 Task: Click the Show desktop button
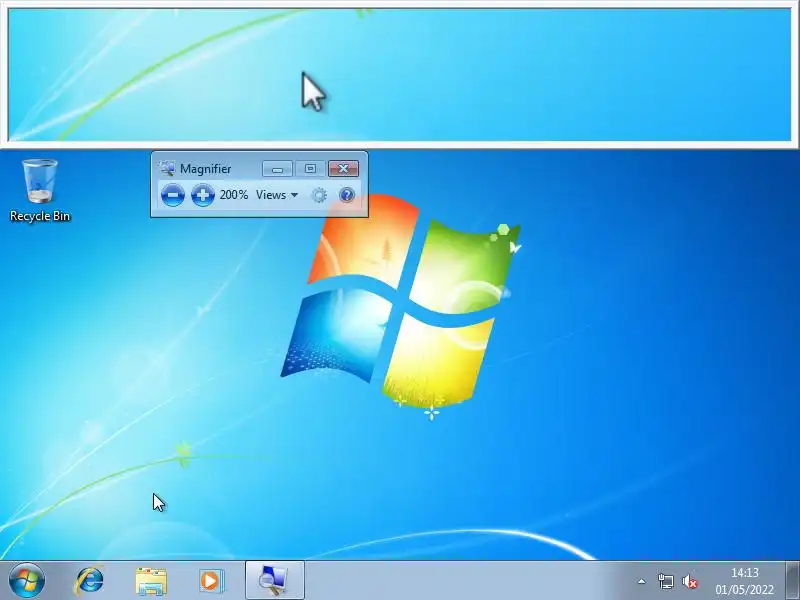(793, 580)
